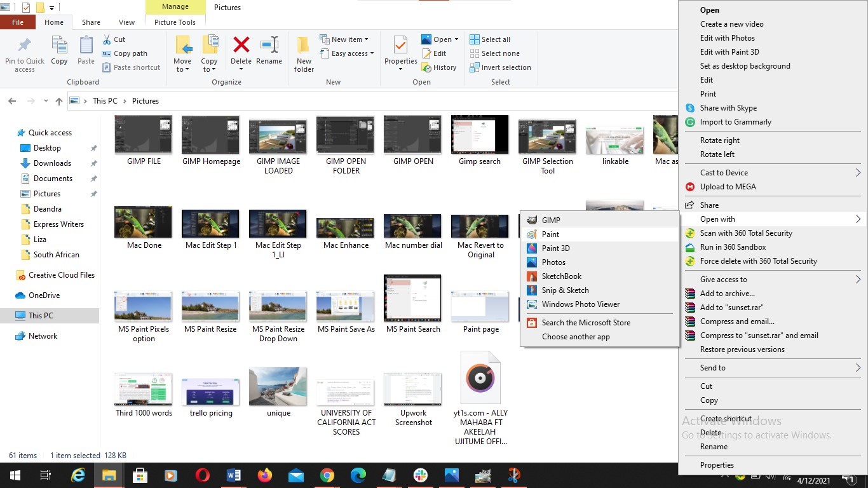Click the New folder icon
Image resolution: width=868 pixels, height=488 pixels.
tap(304, 44)
